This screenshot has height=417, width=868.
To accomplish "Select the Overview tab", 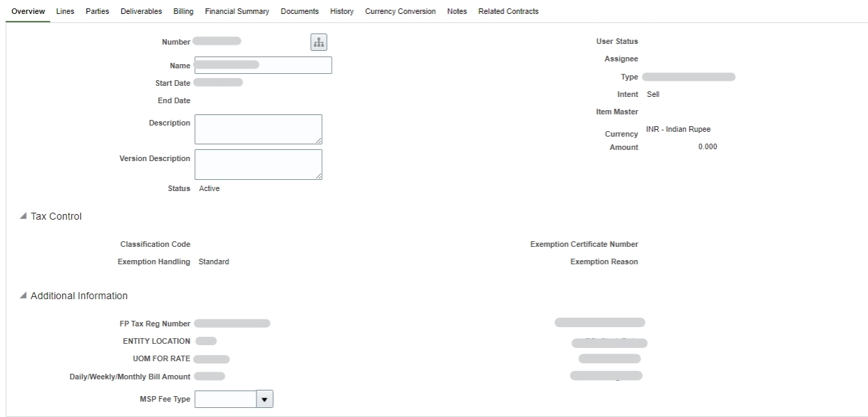I will [x=28, y=11].
